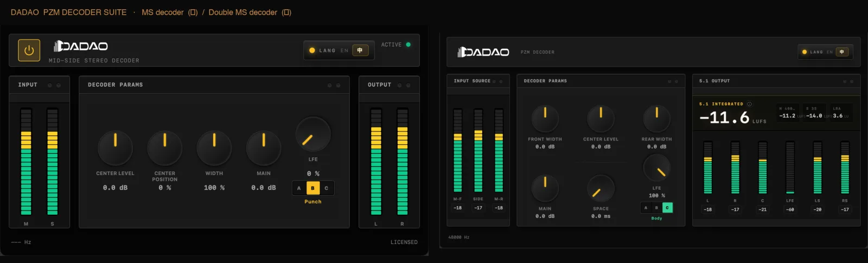Click right header dot of MS DECODER PARAMS
The height and width of the screenshot is (263, 868).
click(x=338, y=85)
